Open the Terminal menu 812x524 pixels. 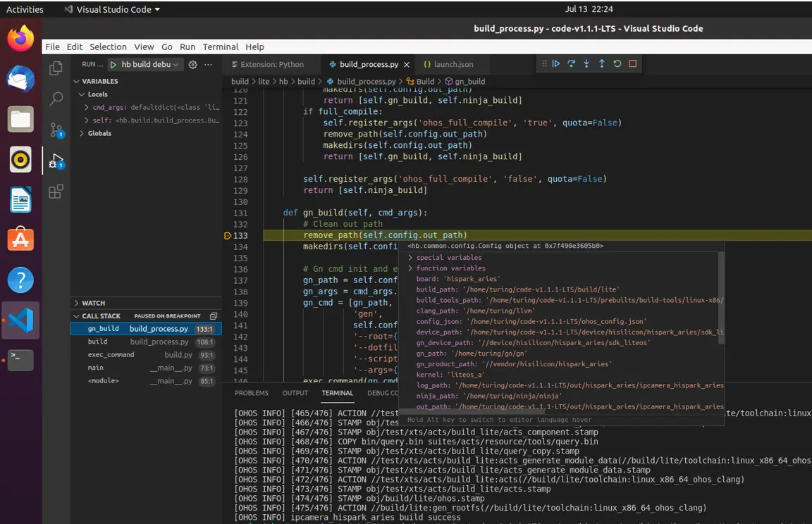221,46
